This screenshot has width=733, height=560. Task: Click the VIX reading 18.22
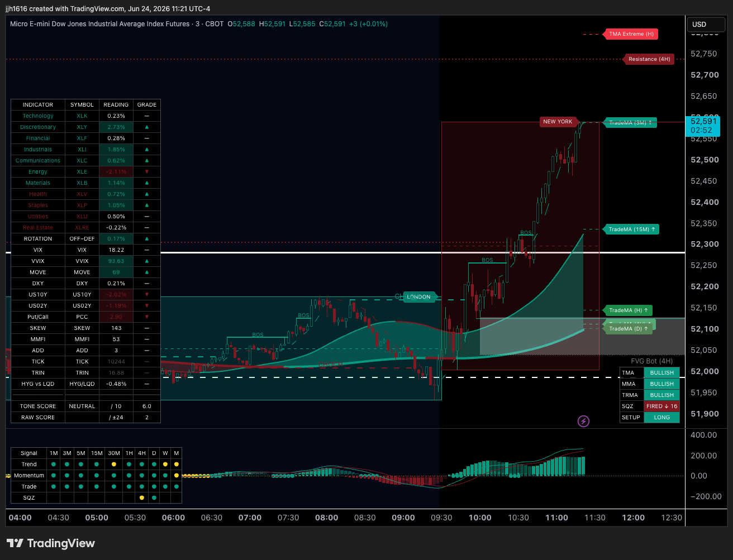(x=116, y=250)
